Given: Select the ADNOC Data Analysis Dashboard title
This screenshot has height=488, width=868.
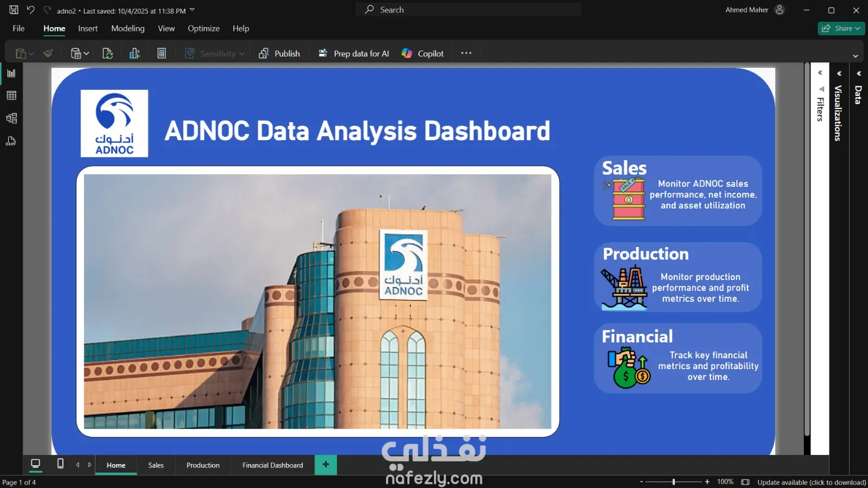Looking at the screenshot, I should click(x=358, y=131).
